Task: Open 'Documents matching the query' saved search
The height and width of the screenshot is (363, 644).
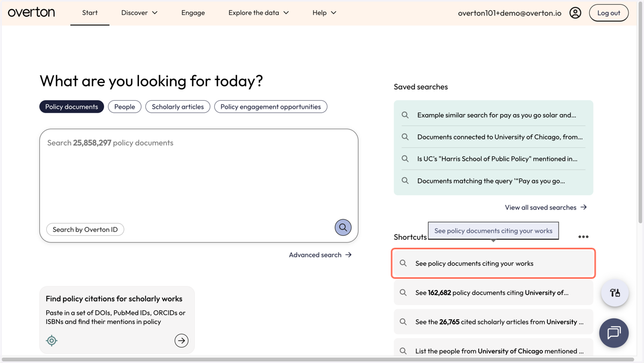Action: pyautogui.click(x=493, y=181)
